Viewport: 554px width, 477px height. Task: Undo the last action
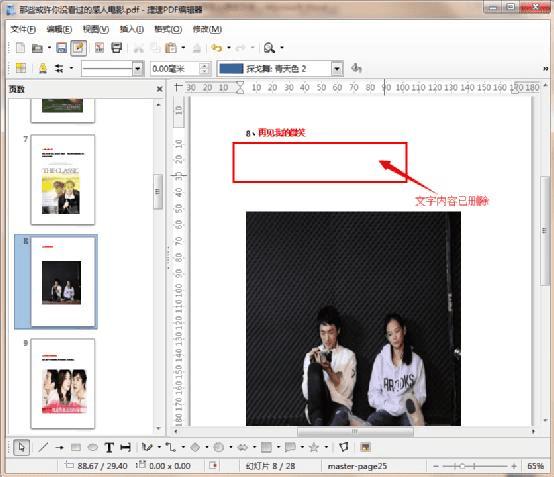[217, 48]
